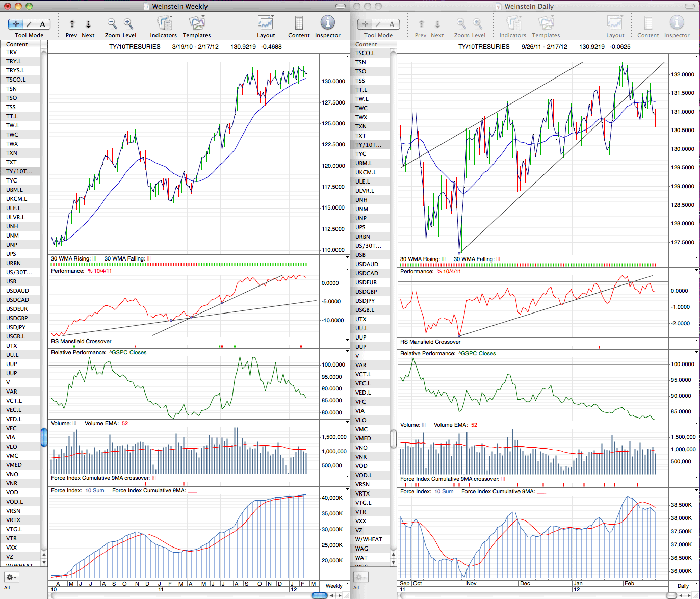Expand Weekly RS Mansfield Crossover panel arrow
This screenshot has width=700, height=599.
pyautogui.click(x=347, y=341)
